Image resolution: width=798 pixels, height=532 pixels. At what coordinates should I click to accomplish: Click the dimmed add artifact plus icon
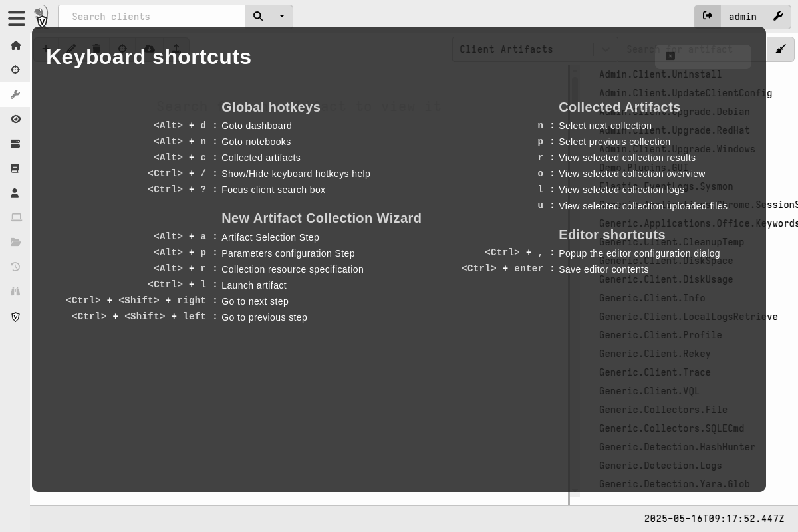click(45, 49)
